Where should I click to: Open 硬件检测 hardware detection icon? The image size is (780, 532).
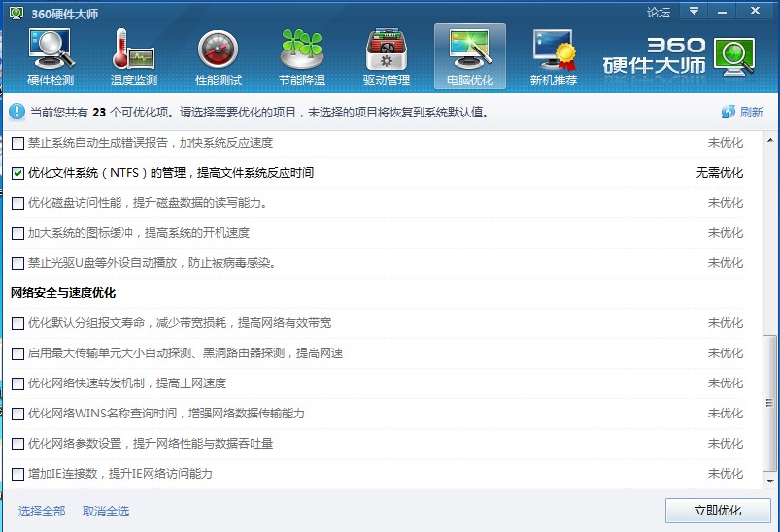pos(51,56)
